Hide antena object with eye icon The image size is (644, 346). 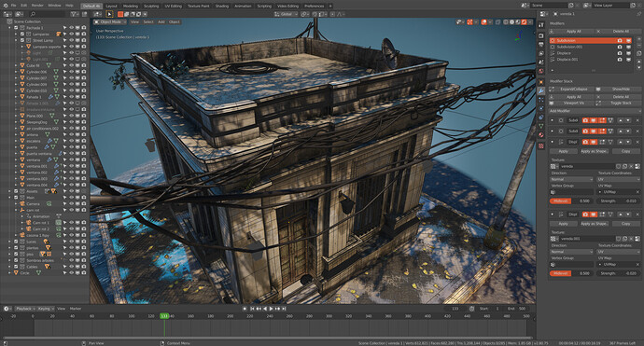pos(71,134)
